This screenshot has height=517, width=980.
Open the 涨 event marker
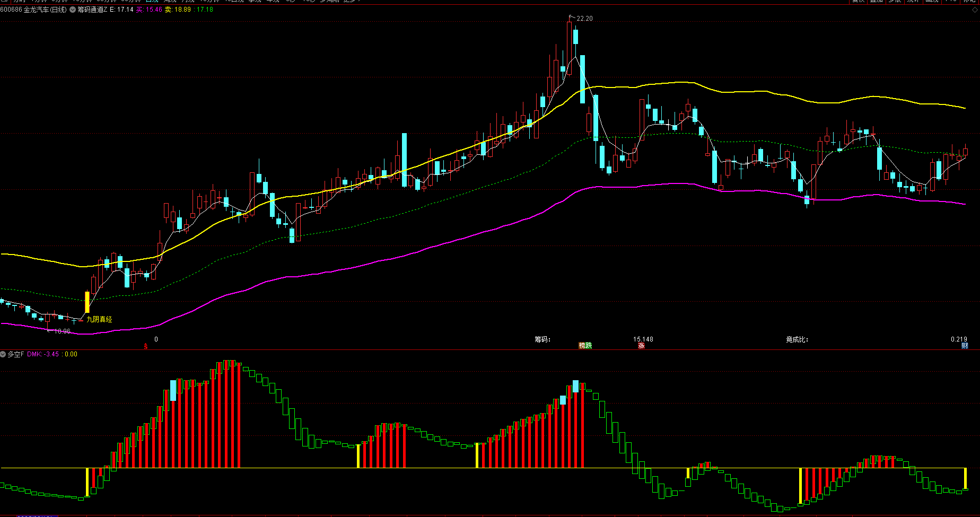641,346
